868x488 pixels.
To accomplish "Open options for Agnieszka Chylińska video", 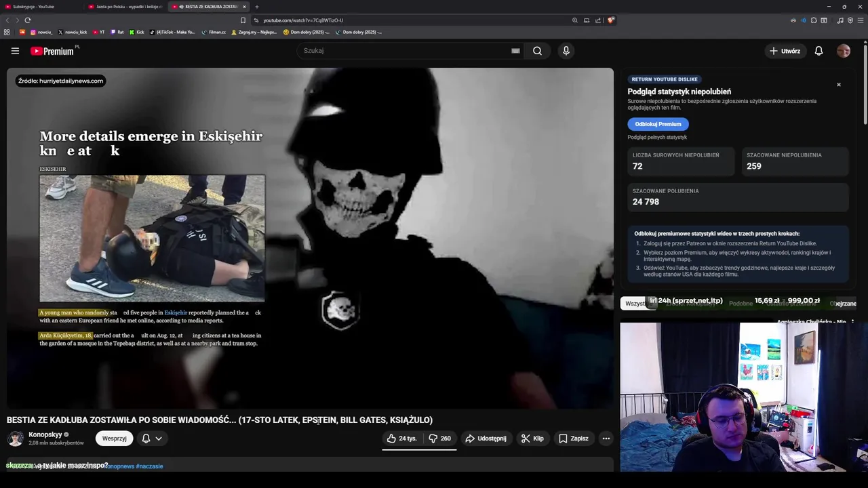I will click(x=852, y=322).
